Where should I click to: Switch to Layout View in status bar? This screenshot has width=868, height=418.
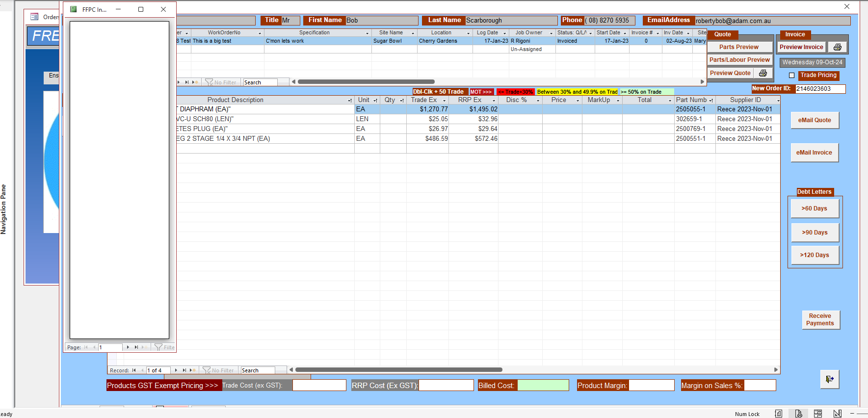tap(818, 414)
